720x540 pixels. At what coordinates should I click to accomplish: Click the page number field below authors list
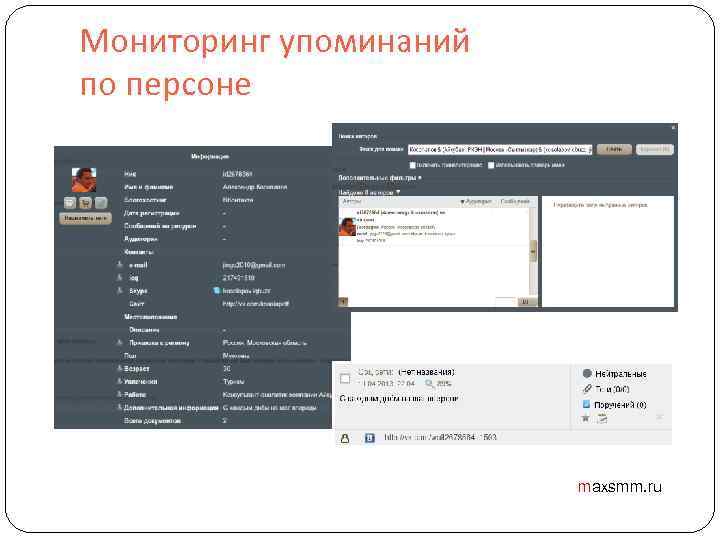pyautogui.click(x=505, y=302)
